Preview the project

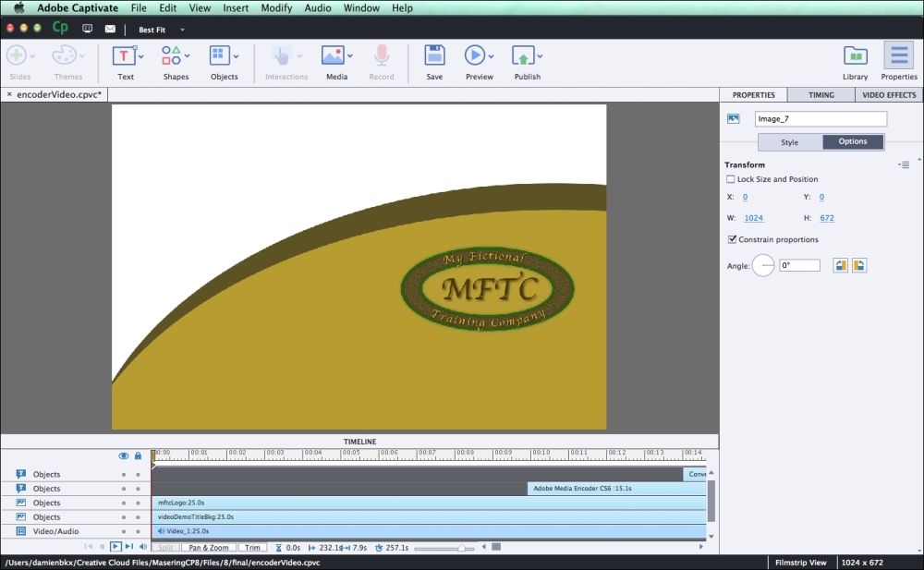click(x=474, y=55)
